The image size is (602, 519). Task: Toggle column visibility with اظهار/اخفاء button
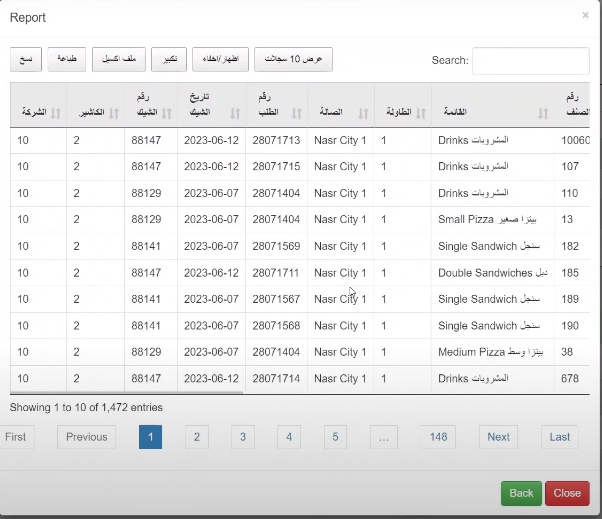point(221,60)
